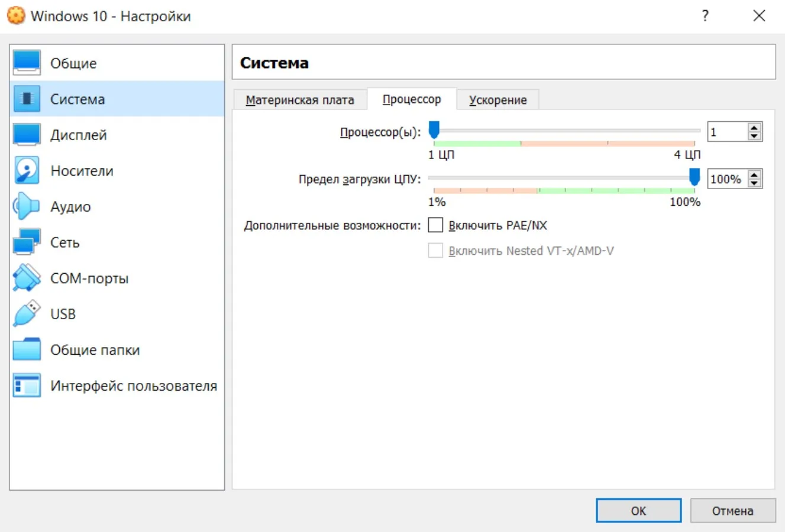Image resolution: width=785 pixels, height=532 pixels.
Task: Click the COM-порты connector icon
Action: pyautogui.click(x=27, y=278)
